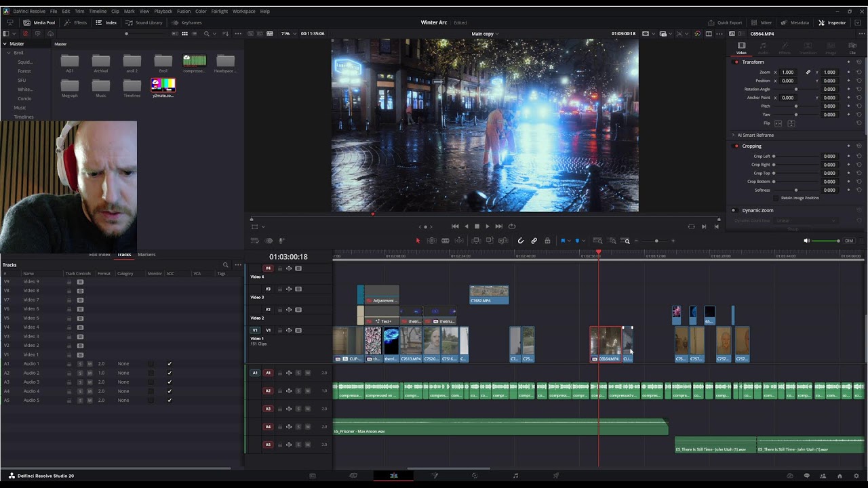Open the media pool search magnifier
The width and height of the screenshot is (868, 488).
click(x=206, y=33)
